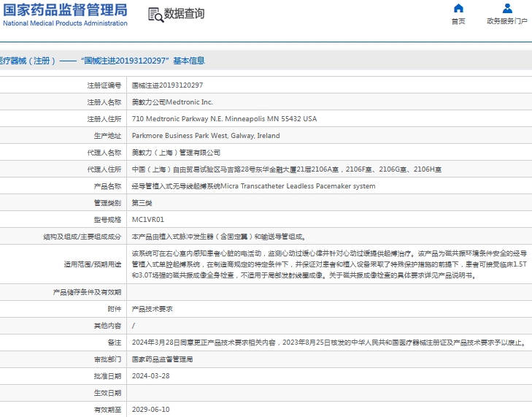Select the 注册证编号 value 国械注进20193120297
532x417 pixels.
click(x=167, y=85)
